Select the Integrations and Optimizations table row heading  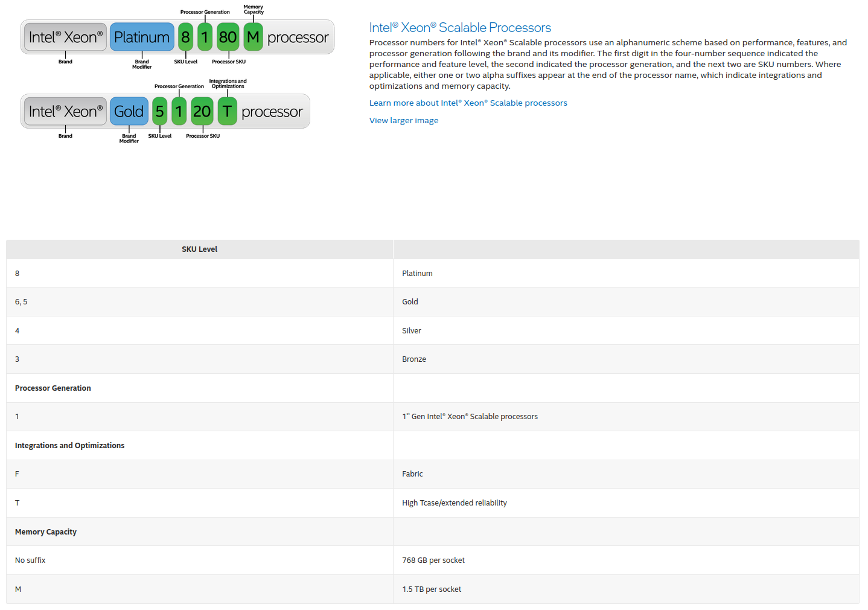(x=69, y=446)
